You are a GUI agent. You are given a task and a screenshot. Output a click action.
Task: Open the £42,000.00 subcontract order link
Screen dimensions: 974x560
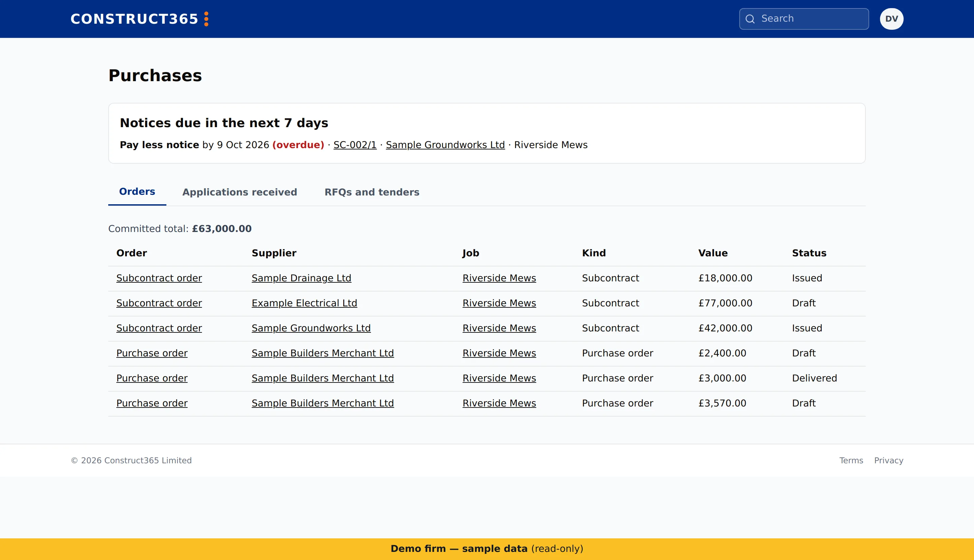point(159,328)
